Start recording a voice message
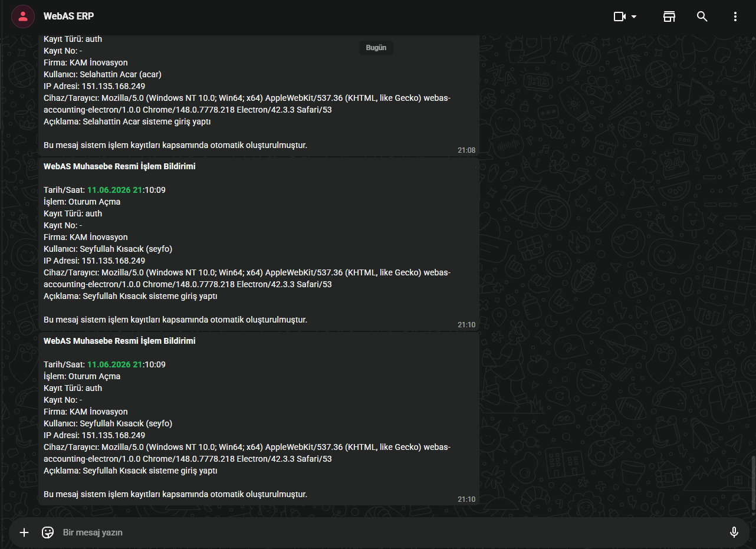This screenshot has width=756, height=549. tap(734, 532)
